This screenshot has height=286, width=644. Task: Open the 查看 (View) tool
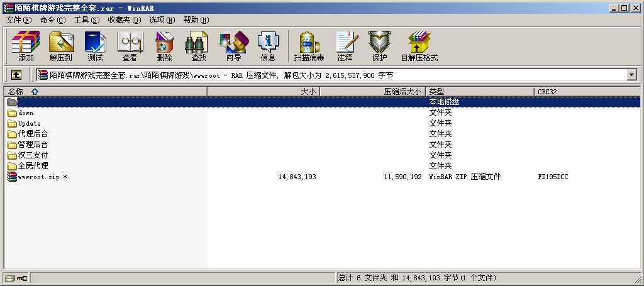point(130,46)
